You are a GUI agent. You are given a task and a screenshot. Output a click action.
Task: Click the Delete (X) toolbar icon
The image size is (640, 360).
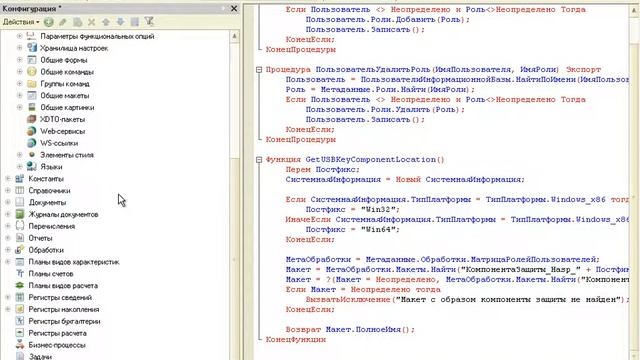[91, 22]
